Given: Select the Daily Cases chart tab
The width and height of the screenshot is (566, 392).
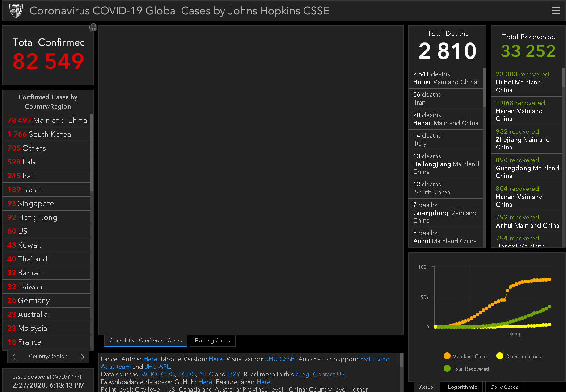Looking at the screenshot, I should [x=504, y=387].
